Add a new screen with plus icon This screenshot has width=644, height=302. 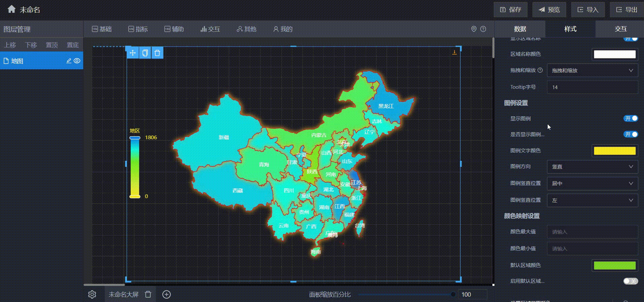(x=166, y=294)
